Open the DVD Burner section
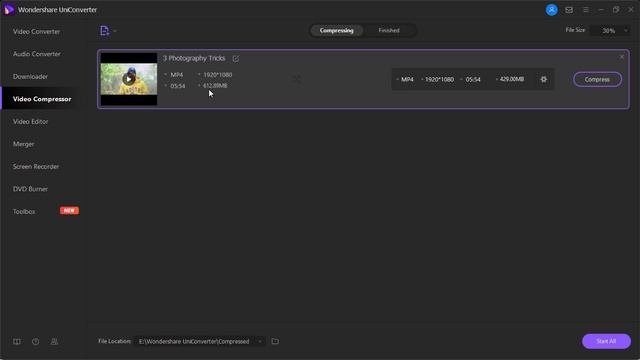 click(x=31, y=189)
